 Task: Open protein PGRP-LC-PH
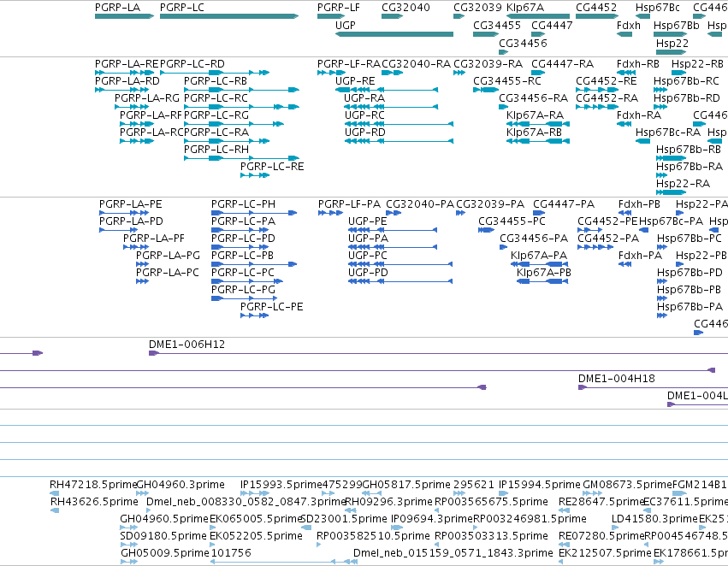(x=243, y=204)
